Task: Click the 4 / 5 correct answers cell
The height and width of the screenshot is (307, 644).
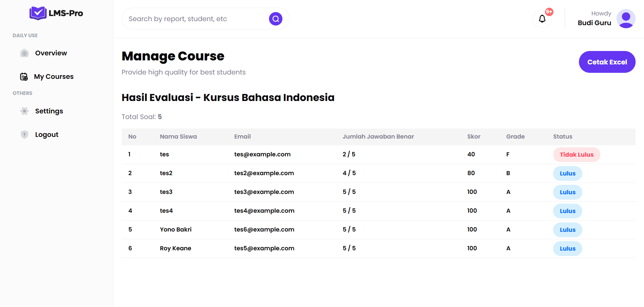Action: point(349,173)
